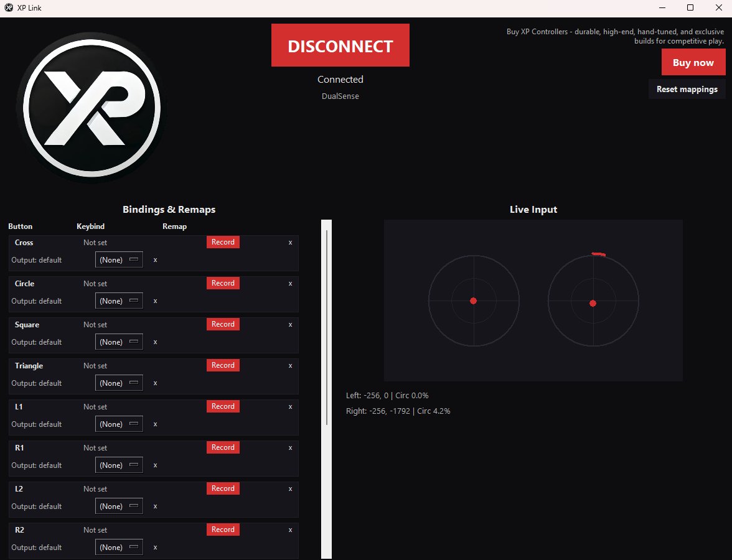Click the 'Left: -256, 0 | Circ 0.0%' readout
The height and width of the screenshot is (560, 732).
387,395
